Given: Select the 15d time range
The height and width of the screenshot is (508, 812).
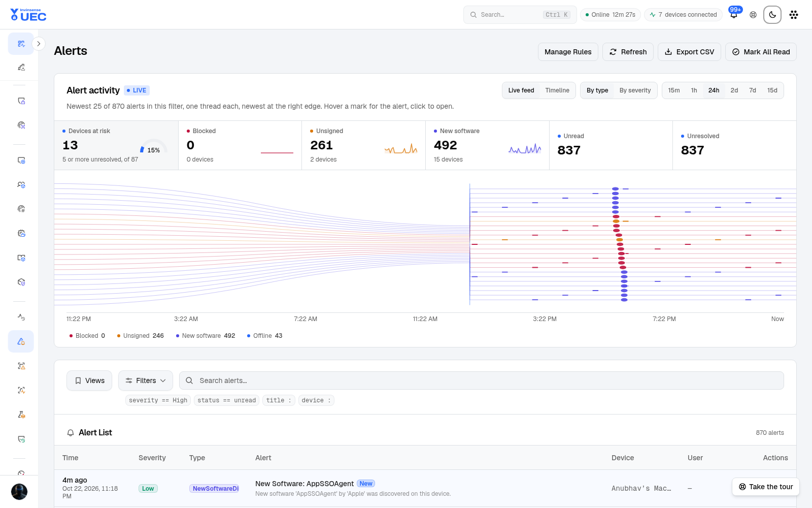Looking at the screenshot, I should point(772,90).
